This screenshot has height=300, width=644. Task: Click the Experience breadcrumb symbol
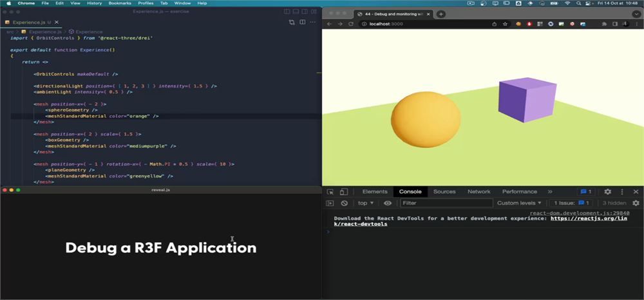click(86, 32)
